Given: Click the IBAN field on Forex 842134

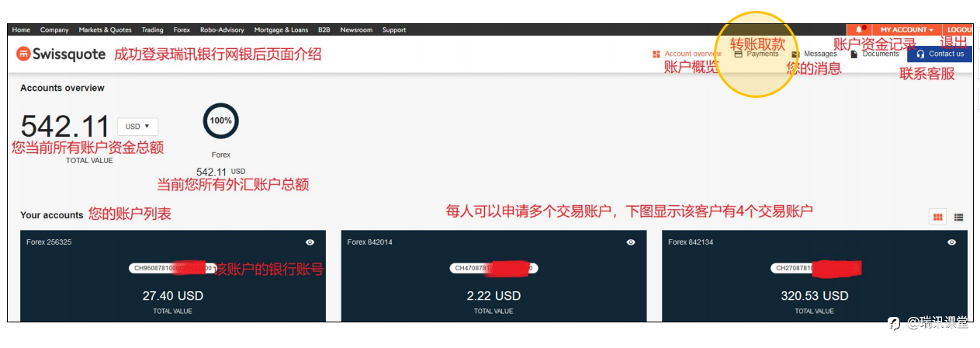Looking at the screenshot, I should tap(815, 268).
